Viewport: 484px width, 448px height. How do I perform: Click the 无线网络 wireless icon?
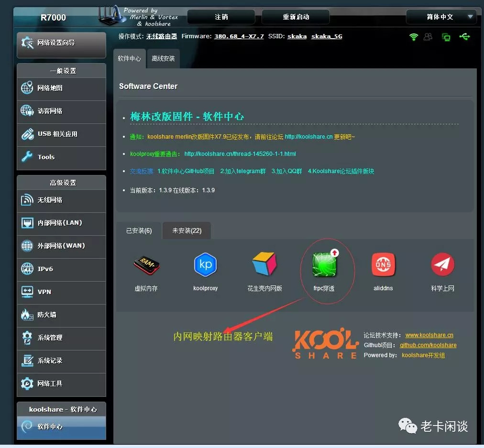27,200
